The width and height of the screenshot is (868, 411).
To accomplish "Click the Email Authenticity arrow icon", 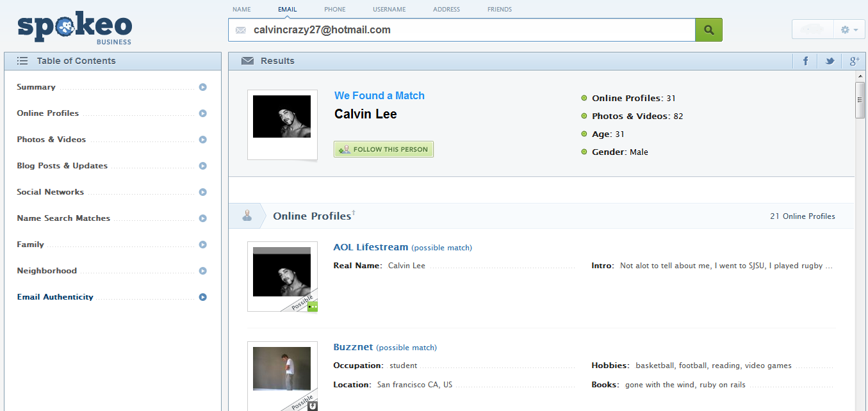I will click(202, 297).
